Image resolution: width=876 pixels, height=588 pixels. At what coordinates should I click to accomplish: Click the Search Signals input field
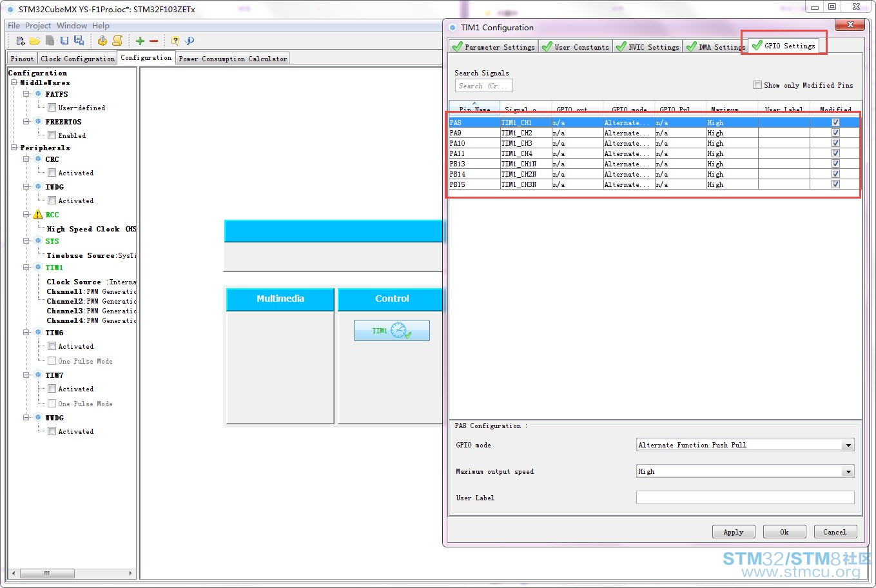pyautogui.click(x=484, y=86)
